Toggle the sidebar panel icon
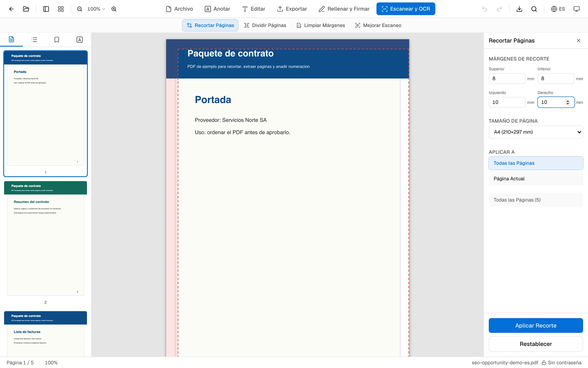This screenshot has width=588, height=368. [x=46, y=9]
